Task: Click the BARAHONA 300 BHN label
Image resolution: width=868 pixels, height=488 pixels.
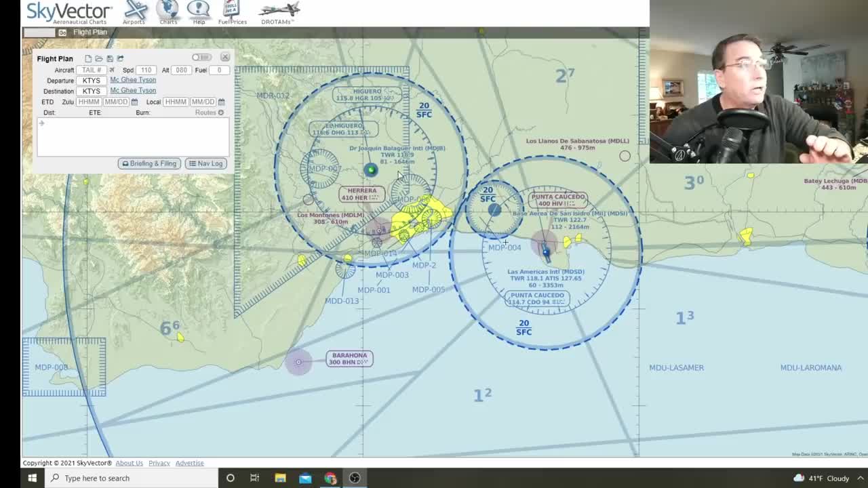Action: 349,359
